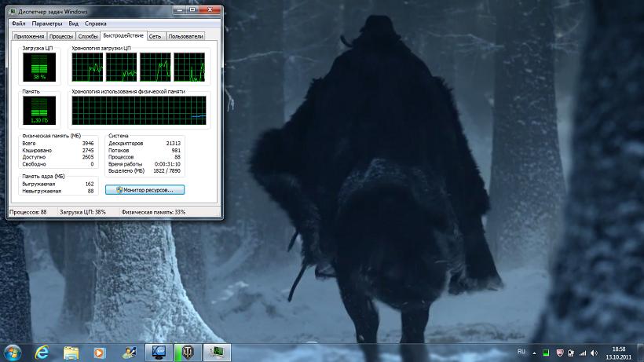Screen dimensions: 644x362
Task: Open Windows Explorer folder icon in taskbar
Action: click(x=71, y=351)
